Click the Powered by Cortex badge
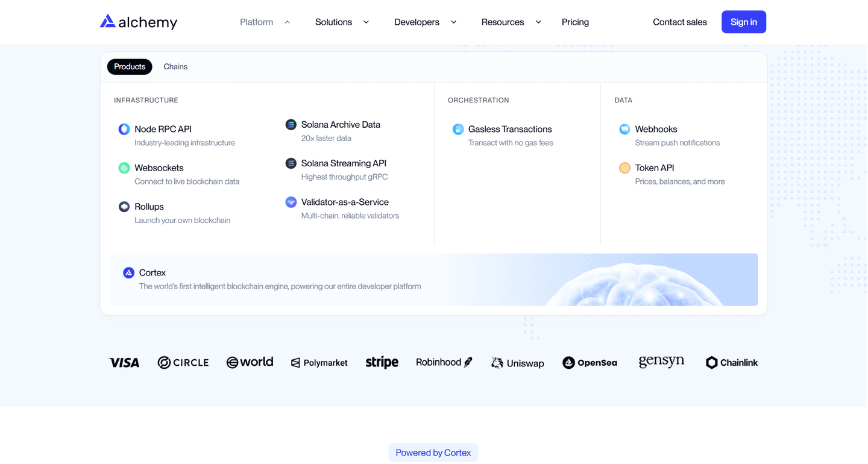This screenshot has height=464, width=868. pyautogui.click(x=433, y=453)
